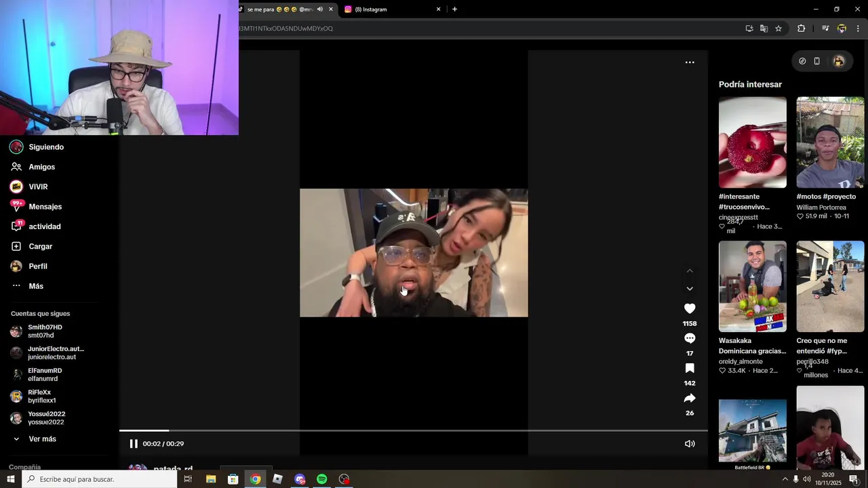Image resolution: width=868 pixels, height=488 pixels.
Task: Open William Portorrea's profile name
Action: 821,207
